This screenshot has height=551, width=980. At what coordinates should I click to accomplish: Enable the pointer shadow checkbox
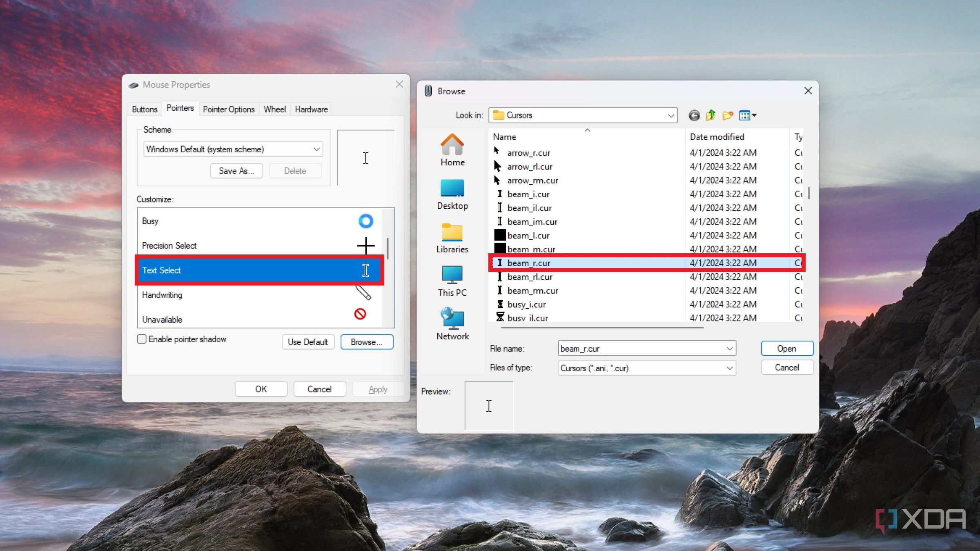pos(141,339)
